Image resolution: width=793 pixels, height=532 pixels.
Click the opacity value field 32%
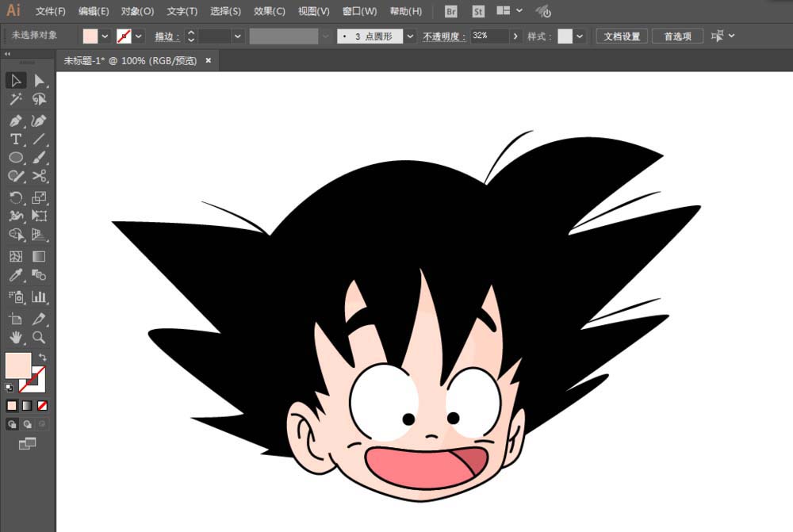click(x=489, y=36)
